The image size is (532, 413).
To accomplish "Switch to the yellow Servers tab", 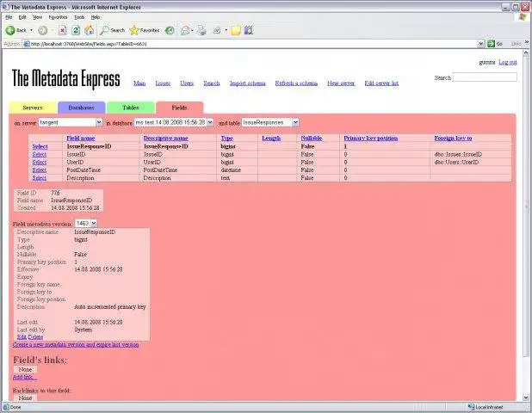I will [33, 108].
